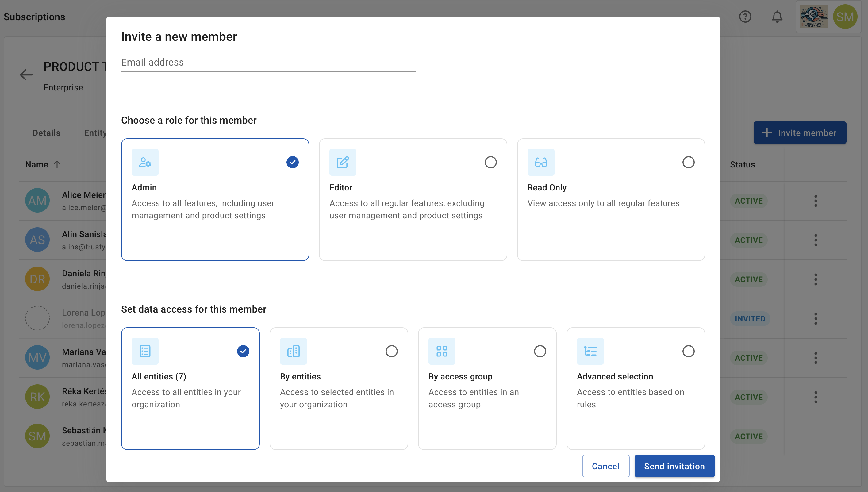Select the By entities radio button
The image size is (868, 492).
pos(391,351)
